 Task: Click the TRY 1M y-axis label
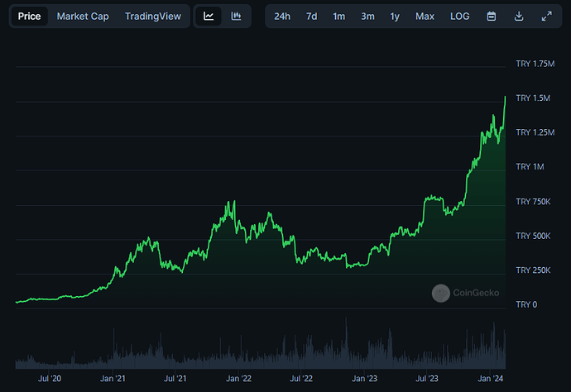(x=530, y=167)
